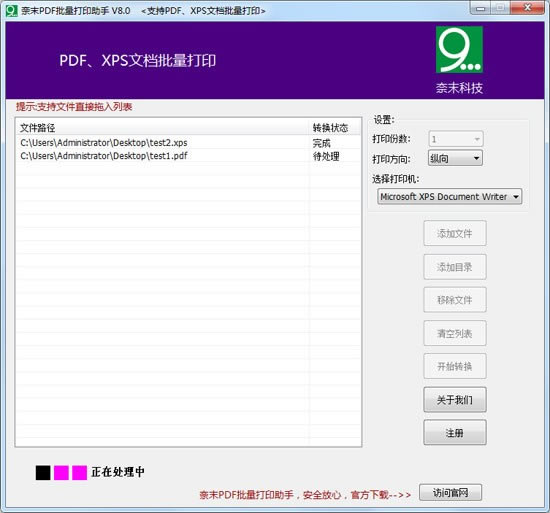Click the 打印方向 label
Screen dimensions: 550x513
pos(391,159)
